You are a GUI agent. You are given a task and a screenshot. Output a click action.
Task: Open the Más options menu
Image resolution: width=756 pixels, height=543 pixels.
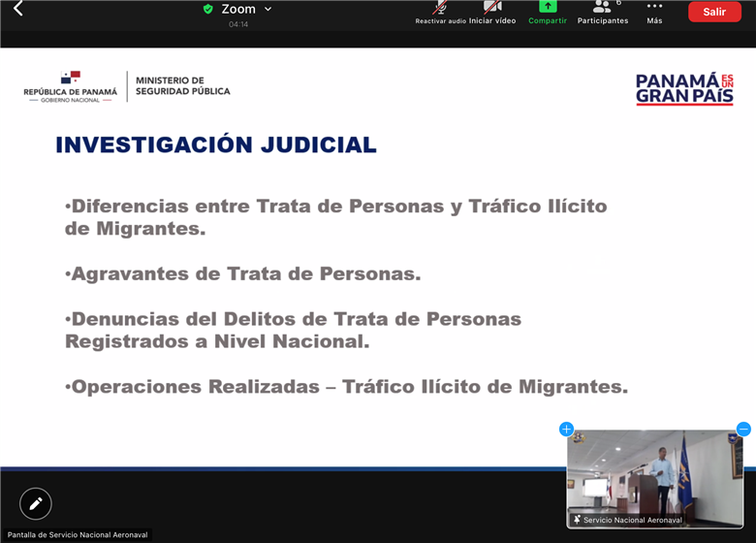tap(654, 13)
